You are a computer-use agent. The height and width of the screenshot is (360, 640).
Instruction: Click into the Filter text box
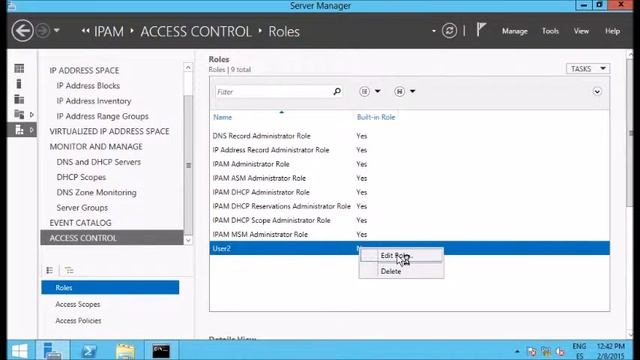click(273, 92)
